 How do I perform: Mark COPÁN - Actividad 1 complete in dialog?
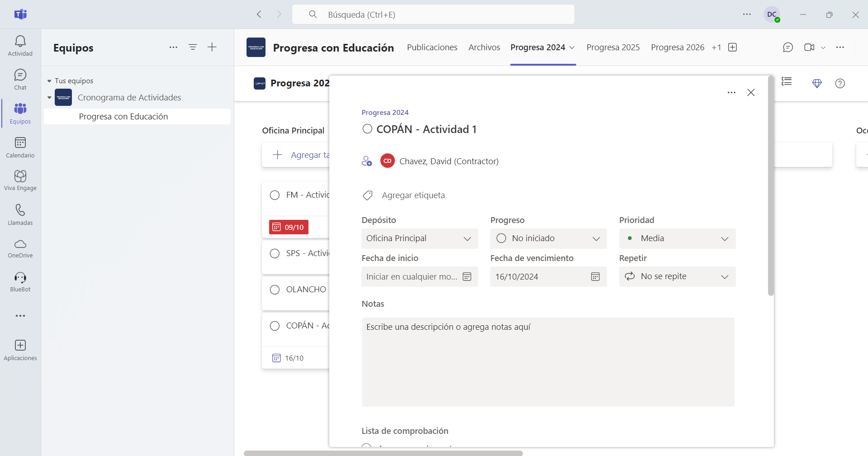[x=367, y=129]
